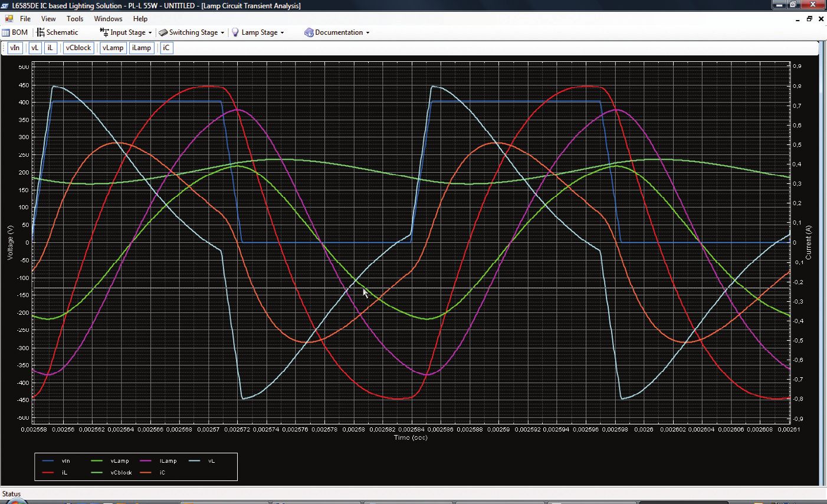The image size is (827, 504).
Task: Toggle the vL trace button
Action: (35, 48)
